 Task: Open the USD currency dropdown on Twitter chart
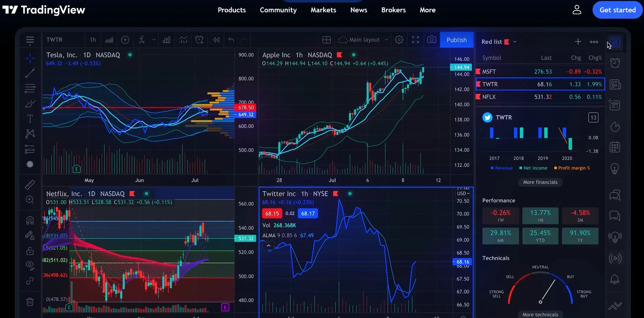coord(463,193)
